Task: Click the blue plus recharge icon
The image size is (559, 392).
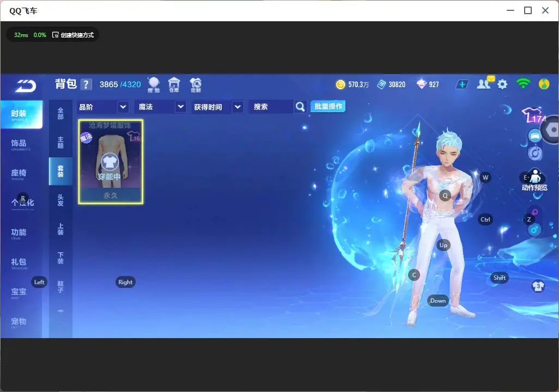Action: [x=462, y=84]
